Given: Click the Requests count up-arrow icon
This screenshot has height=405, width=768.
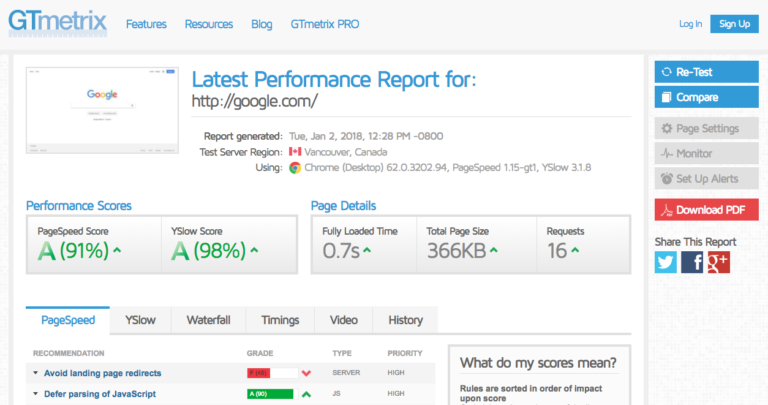Looking at the screenshot, I should (x=578, y=251).
